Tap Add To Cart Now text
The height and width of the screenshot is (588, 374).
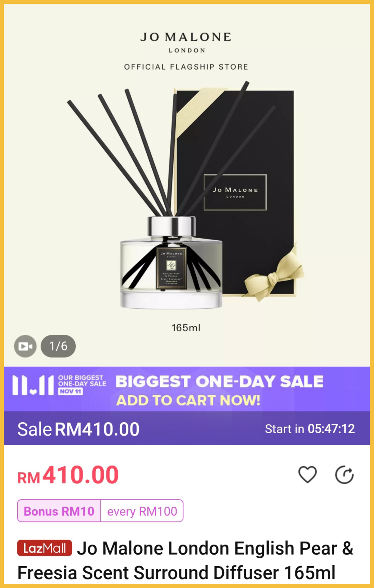coord(188,401)
